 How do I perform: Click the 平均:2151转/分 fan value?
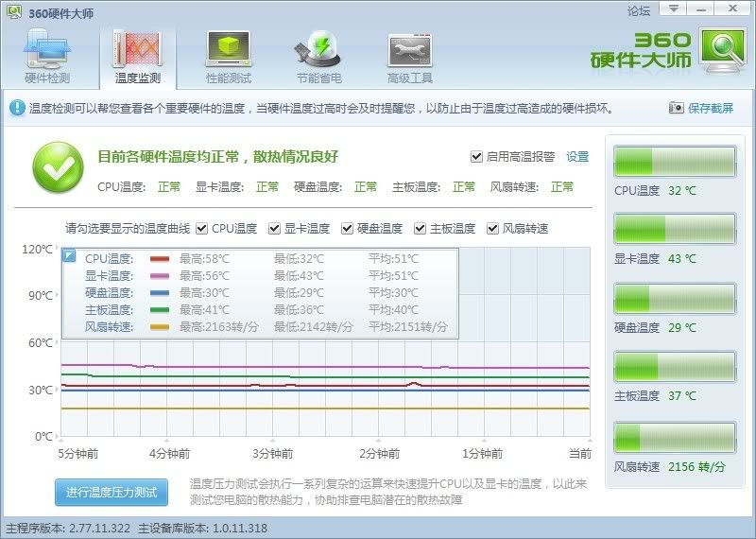coord(408,327)
